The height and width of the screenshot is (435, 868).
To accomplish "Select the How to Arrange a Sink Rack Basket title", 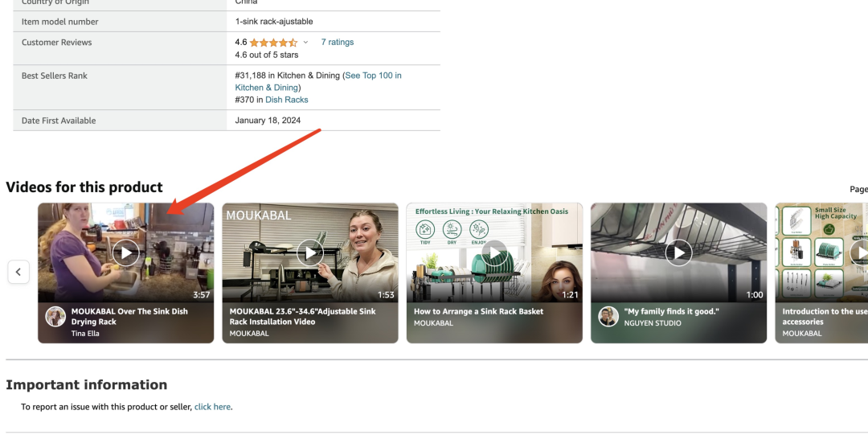I will click(478, 311).
